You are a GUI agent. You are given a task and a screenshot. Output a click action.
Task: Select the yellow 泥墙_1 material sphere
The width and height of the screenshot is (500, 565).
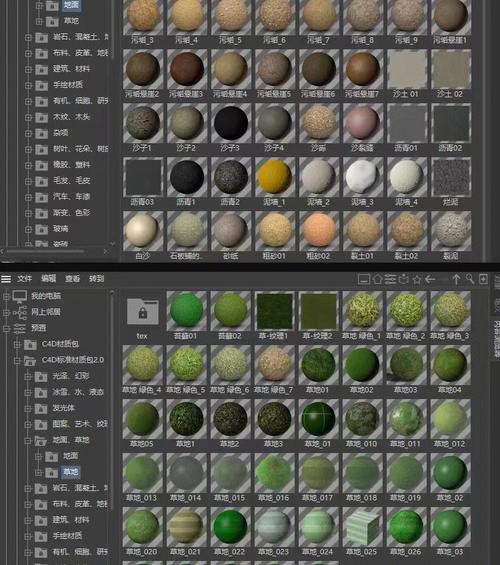274,177
